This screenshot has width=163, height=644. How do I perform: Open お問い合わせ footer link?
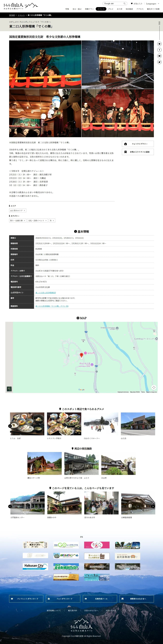pos(111,611)
